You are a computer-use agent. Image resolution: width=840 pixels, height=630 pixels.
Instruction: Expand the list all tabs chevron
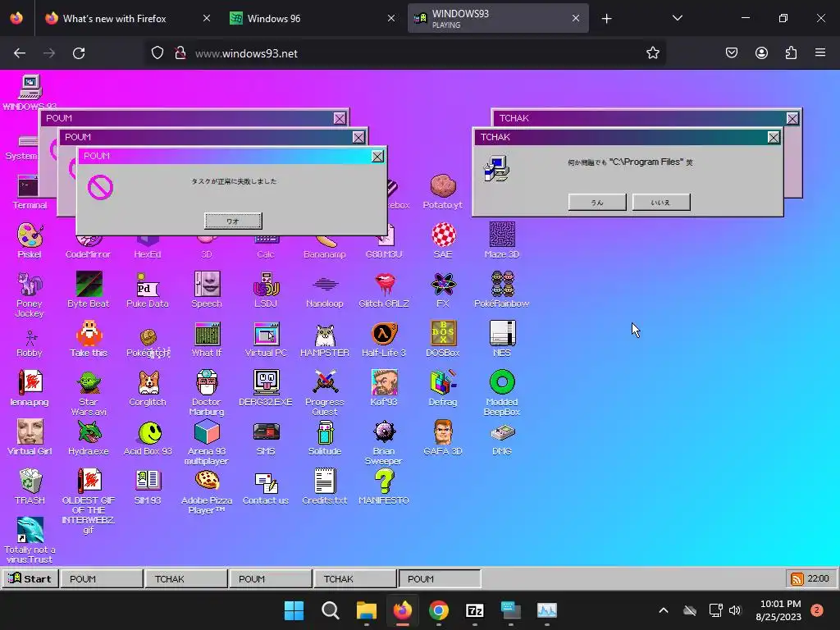click(677, 18)
